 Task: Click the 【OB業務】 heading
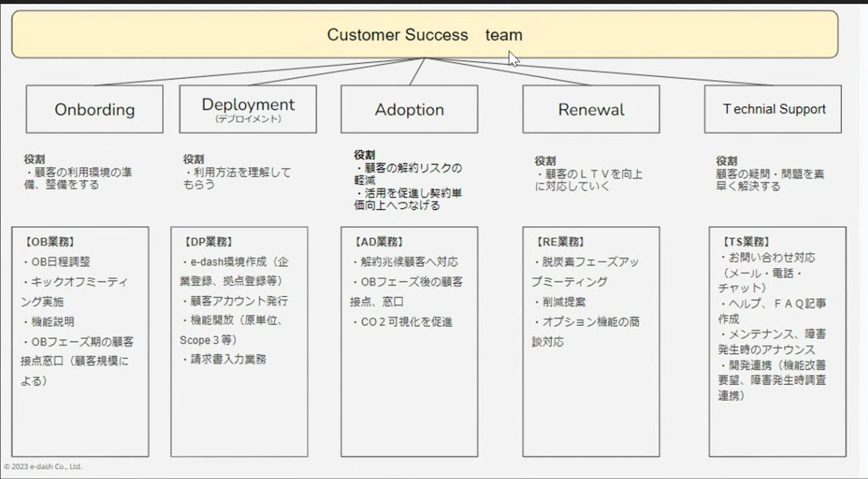pyautogui.click(x=50, y=242)
